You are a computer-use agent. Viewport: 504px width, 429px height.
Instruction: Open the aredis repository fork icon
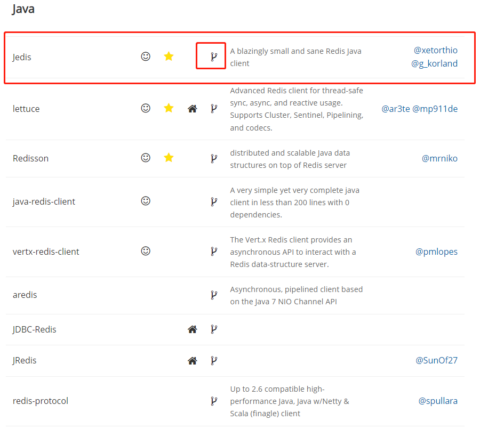(x=214, y=295)
